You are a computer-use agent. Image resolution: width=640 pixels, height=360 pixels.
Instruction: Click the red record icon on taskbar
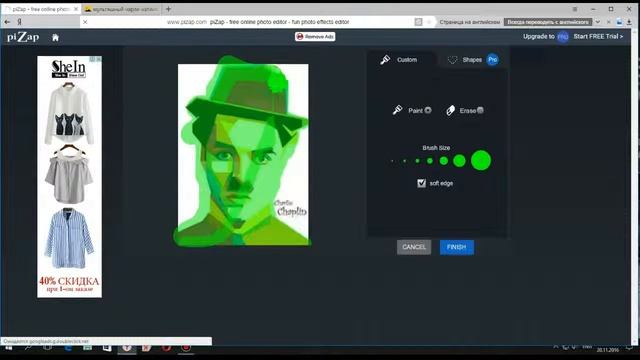[186, 348]
